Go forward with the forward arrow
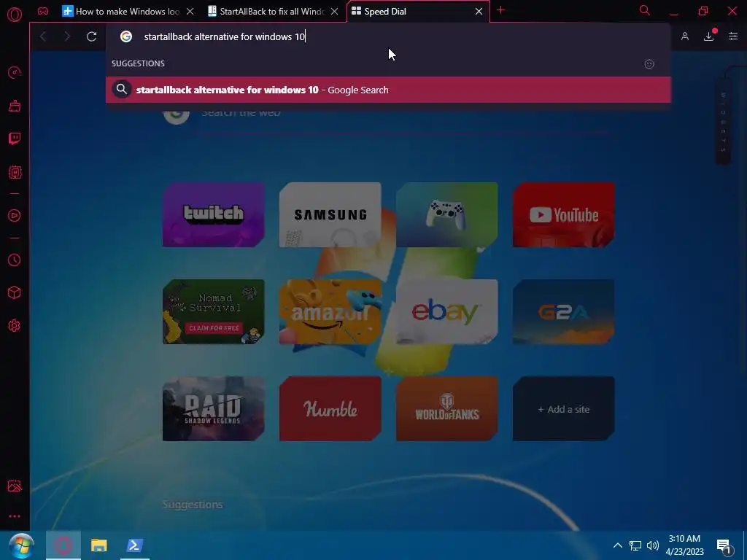This screenshot has width=747, height=560. [x=67, y=36]
